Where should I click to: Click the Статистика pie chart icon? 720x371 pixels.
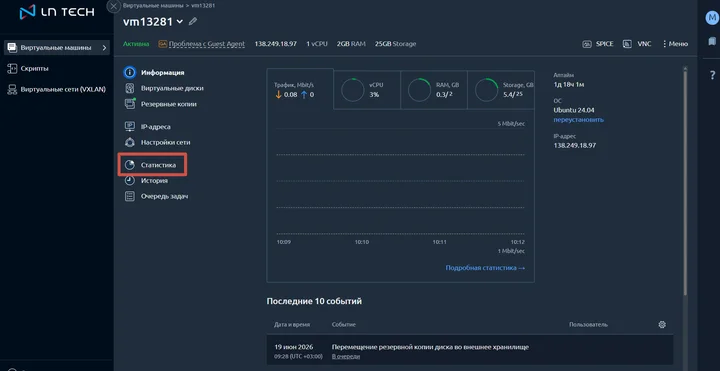(130, 165)
